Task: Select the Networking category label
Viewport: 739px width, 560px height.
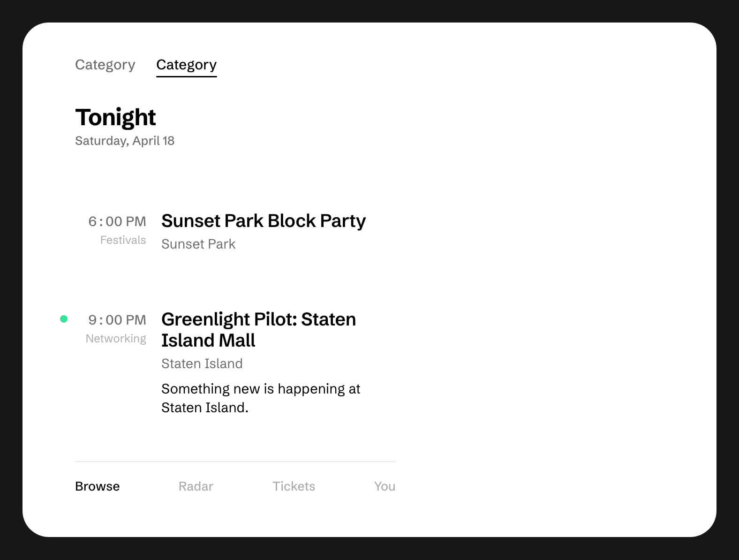Action: click(116, 339)
